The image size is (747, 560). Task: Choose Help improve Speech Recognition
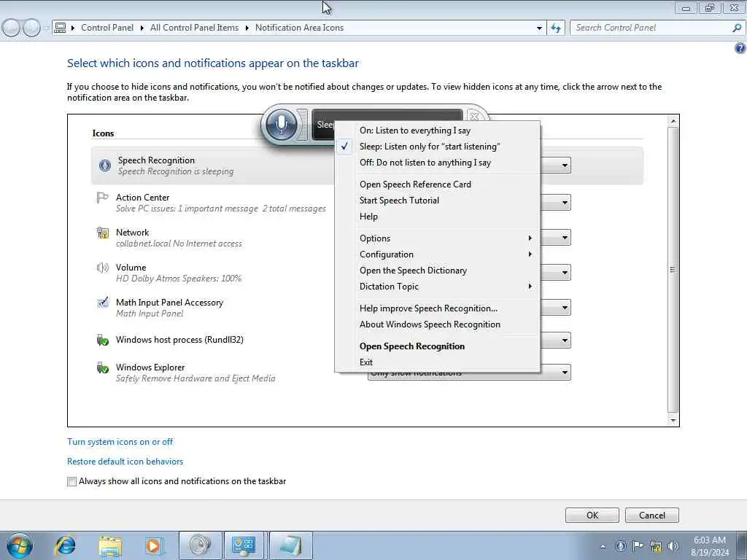438,308
